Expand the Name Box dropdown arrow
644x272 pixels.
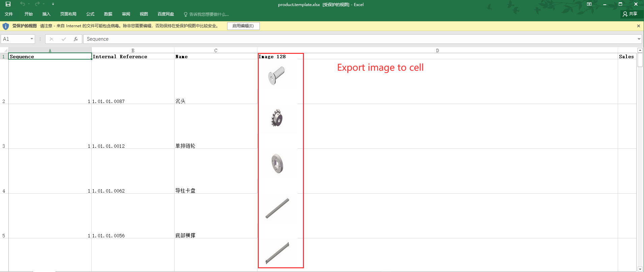tap(32, 39)
